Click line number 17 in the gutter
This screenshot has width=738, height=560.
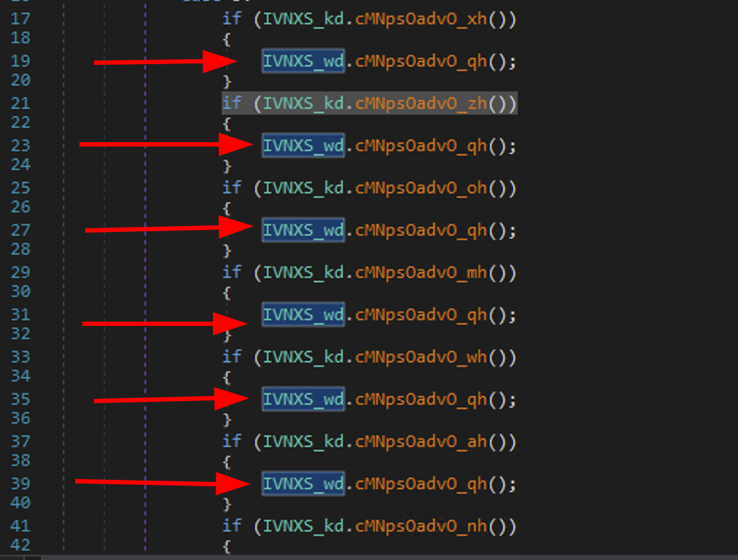(x=20, y=19)
